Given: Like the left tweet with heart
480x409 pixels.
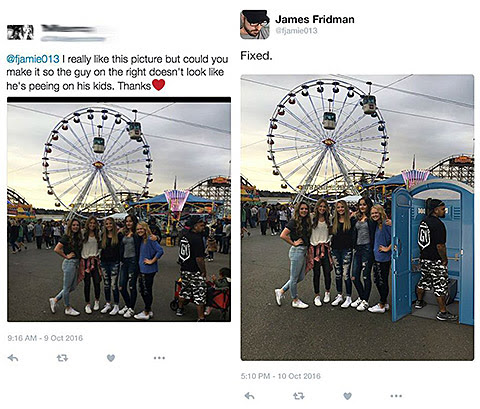Looking at the screenshot, I should (111, 358).
